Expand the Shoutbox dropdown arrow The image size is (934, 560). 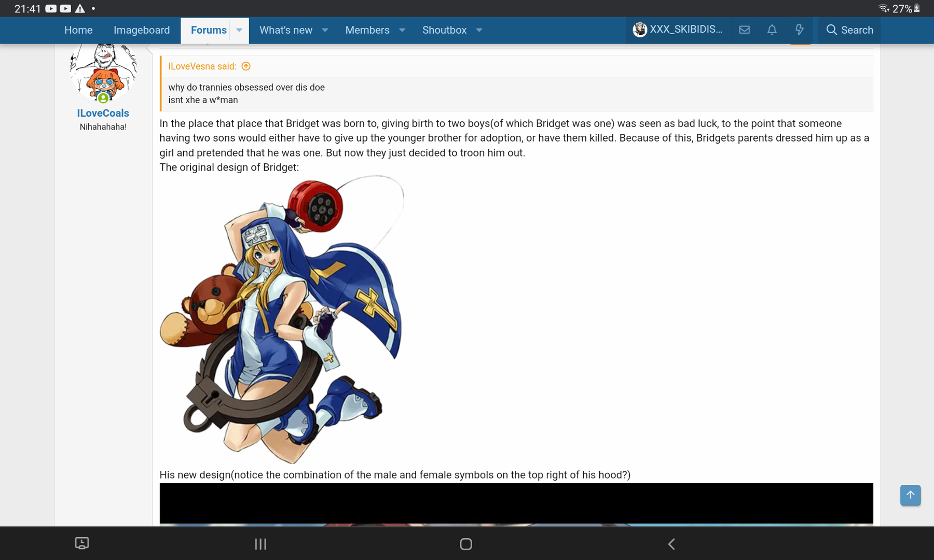point(479,30)
